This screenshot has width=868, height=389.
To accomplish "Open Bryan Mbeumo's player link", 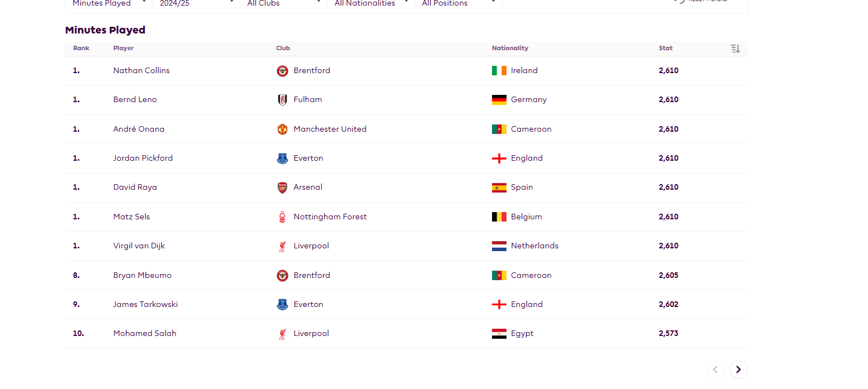I will (142, 276).
